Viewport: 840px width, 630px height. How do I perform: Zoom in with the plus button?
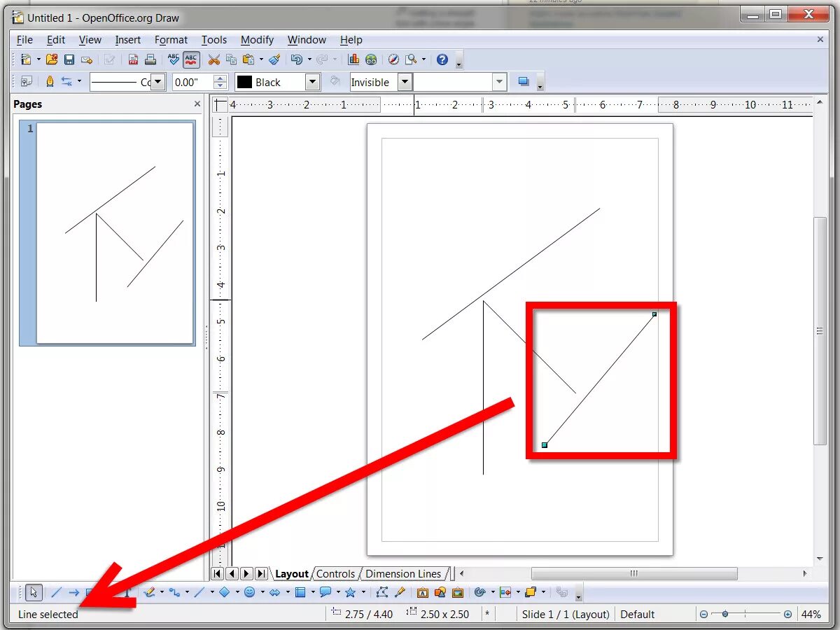click(787, 614)
